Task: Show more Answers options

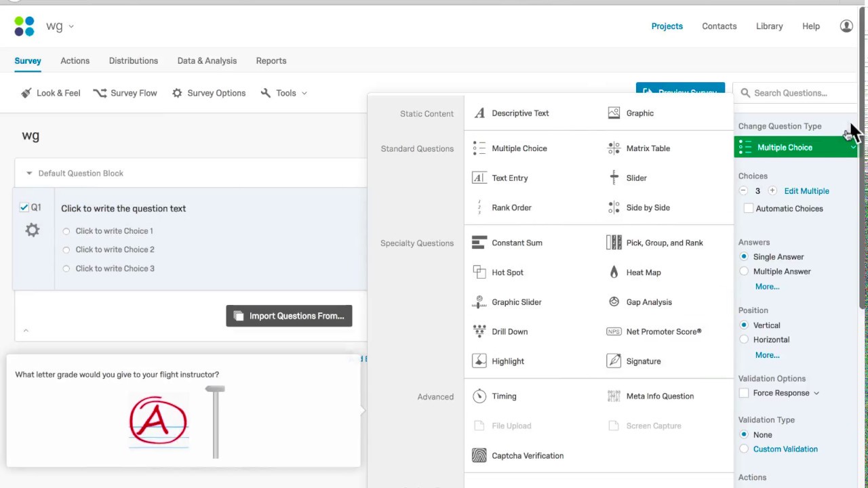Action: 767,287
